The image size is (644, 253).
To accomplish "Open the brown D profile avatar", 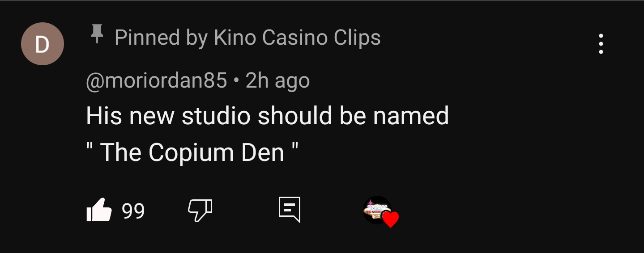I will (43, 44).
